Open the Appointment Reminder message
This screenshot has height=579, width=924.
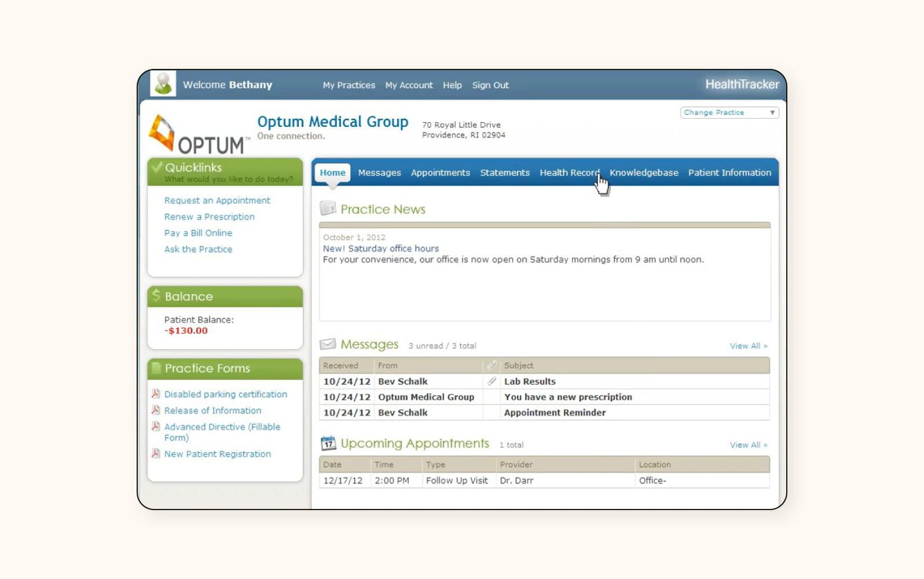(555, 412)
